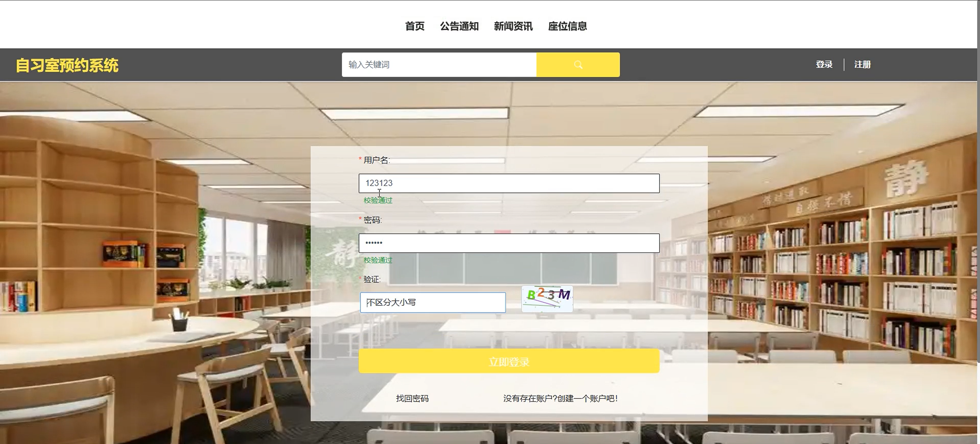Click 没有存在账户?创建一个账户吧! link
The image size is (980, 444).
(560, 398)
